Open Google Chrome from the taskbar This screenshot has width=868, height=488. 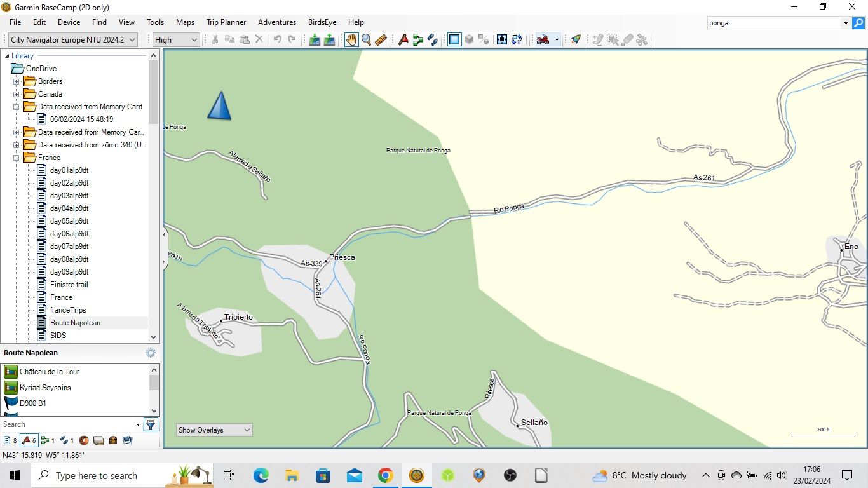coord(385,475)
